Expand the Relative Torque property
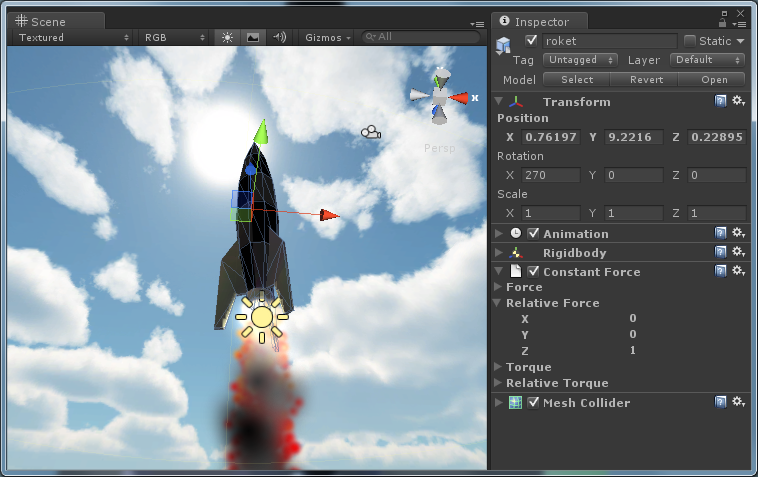The height and width of the screenshot is (477, 758). [x=497, y=383]
